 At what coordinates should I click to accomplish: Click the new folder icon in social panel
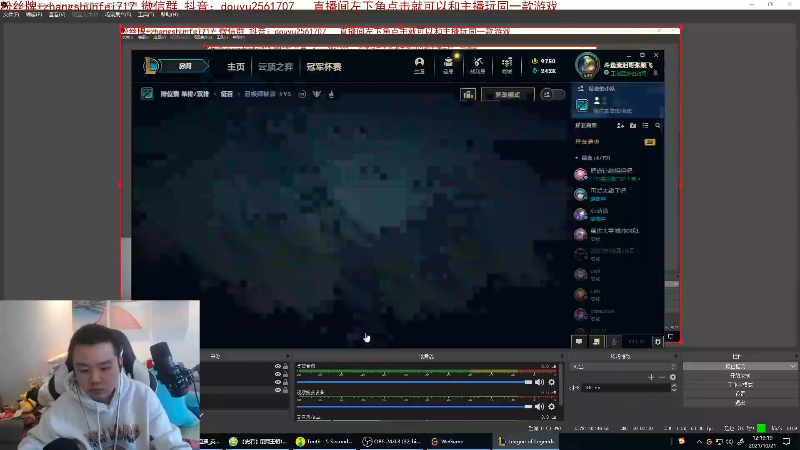coord(633,126)
